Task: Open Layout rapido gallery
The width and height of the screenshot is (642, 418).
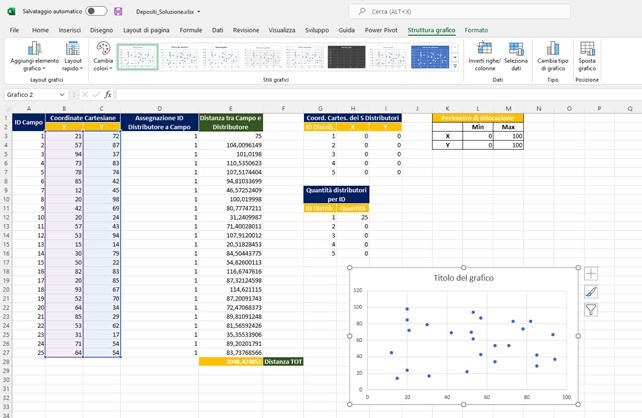Action: point(72,56)
